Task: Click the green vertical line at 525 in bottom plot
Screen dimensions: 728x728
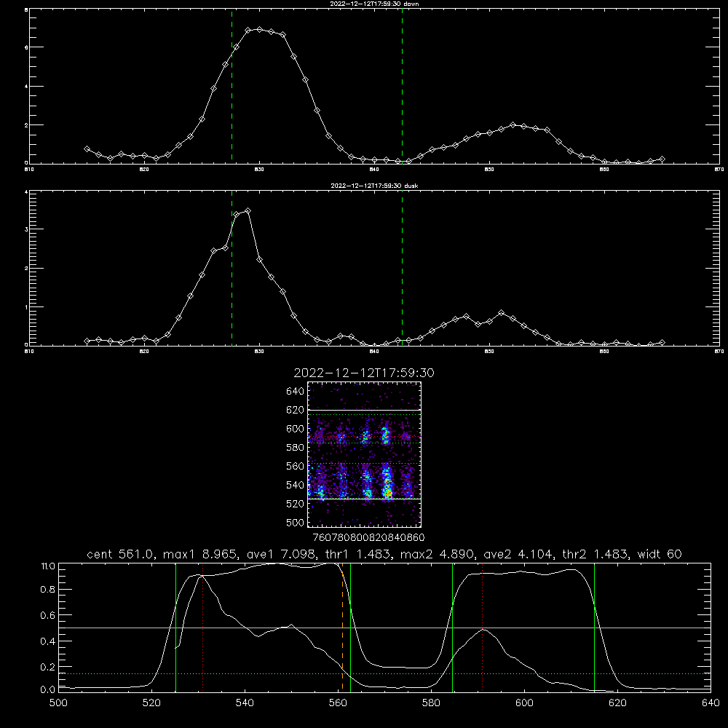Action: click(175, 627)
